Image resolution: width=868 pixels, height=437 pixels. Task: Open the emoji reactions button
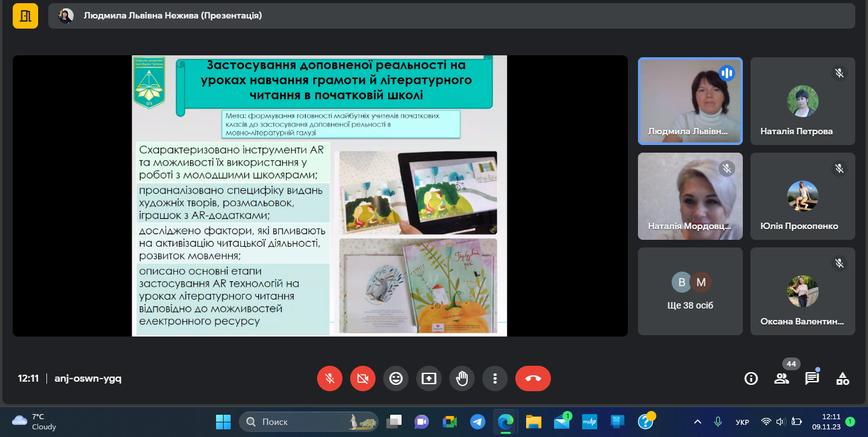pyautogui.click(x=396, y=378)
